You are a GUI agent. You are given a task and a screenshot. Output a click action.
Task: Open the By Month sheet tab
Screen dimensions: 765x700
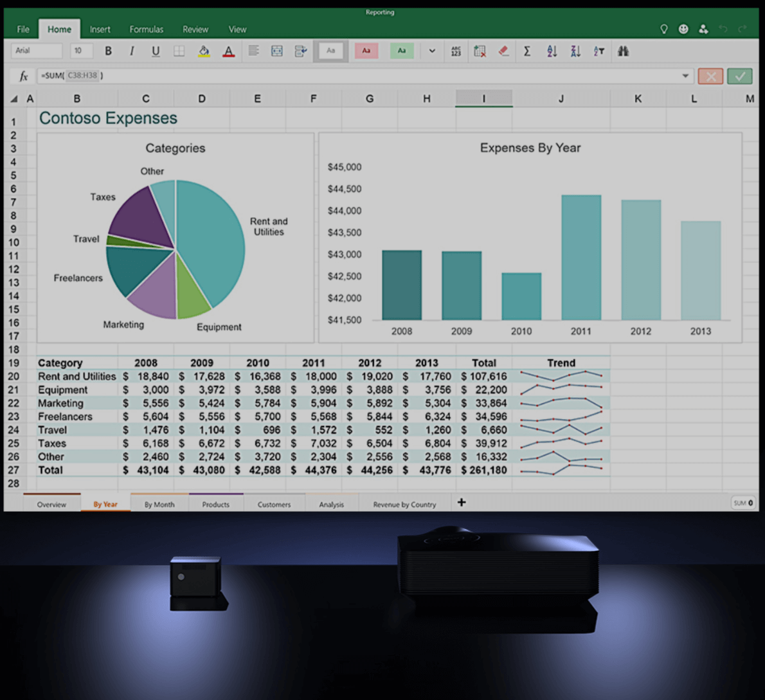(x=159, y=505)
